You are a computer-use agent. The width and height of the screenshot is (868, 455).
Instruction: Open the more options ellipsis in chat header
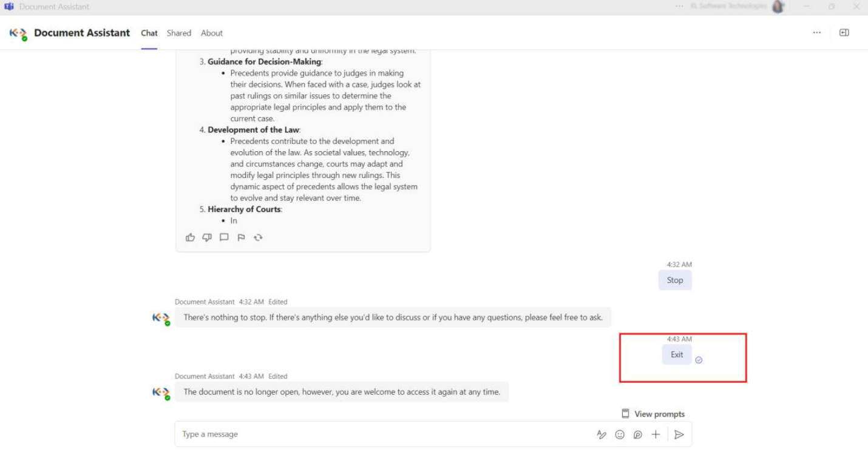click(x=817, y=33)
